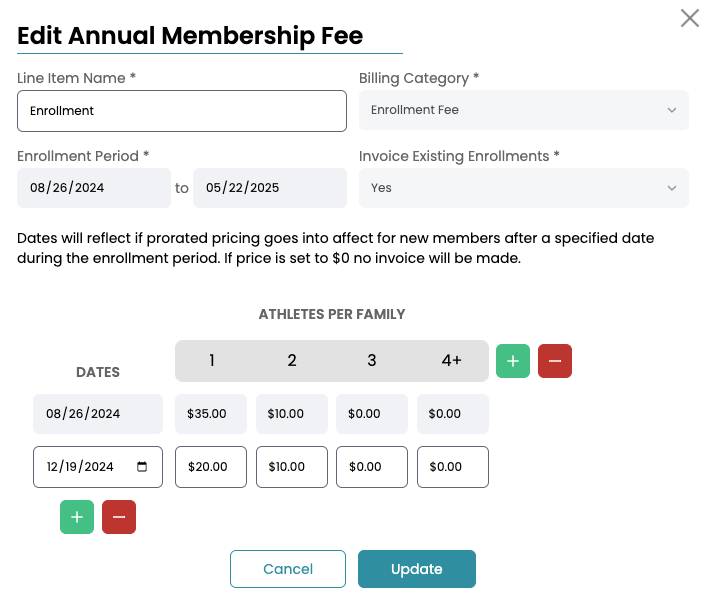This screenshot has width=710, height=603.
Task: Click the Update button
Action: pos(416,569)
